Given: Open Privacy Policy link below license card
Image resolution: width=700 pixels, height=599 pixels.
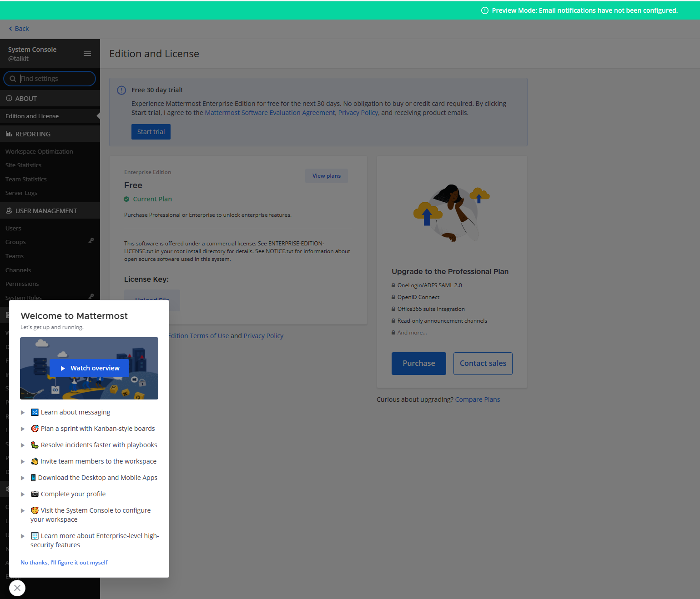Looking at the screenshot, I should pyautogui.click(x=263, y=336).
